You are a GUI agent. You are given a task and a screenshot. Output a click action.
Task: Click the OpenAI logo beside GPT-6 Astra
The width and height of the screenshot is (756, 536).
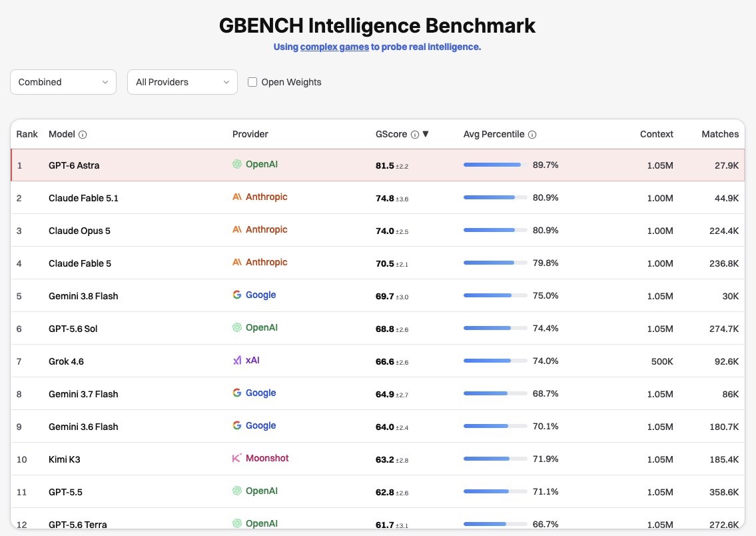(x=236, y=164)
